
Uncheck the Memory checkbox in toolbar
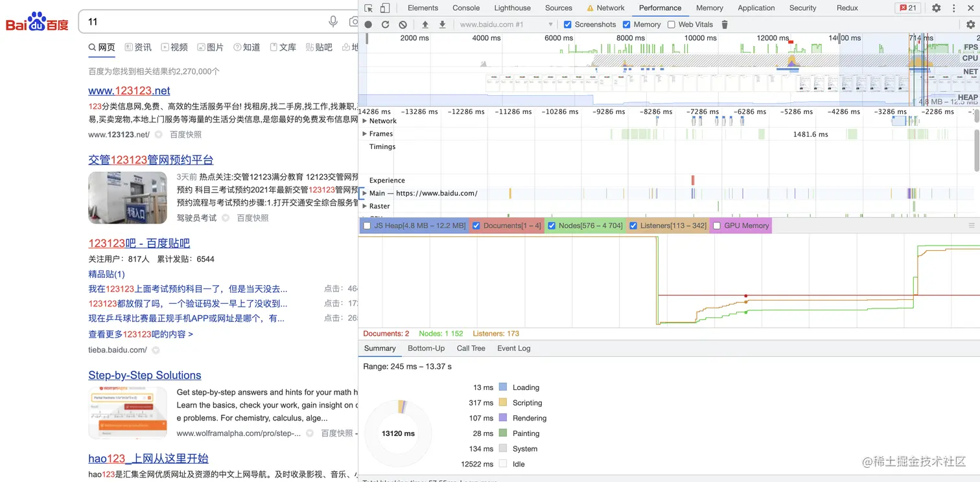coord(626,25)
